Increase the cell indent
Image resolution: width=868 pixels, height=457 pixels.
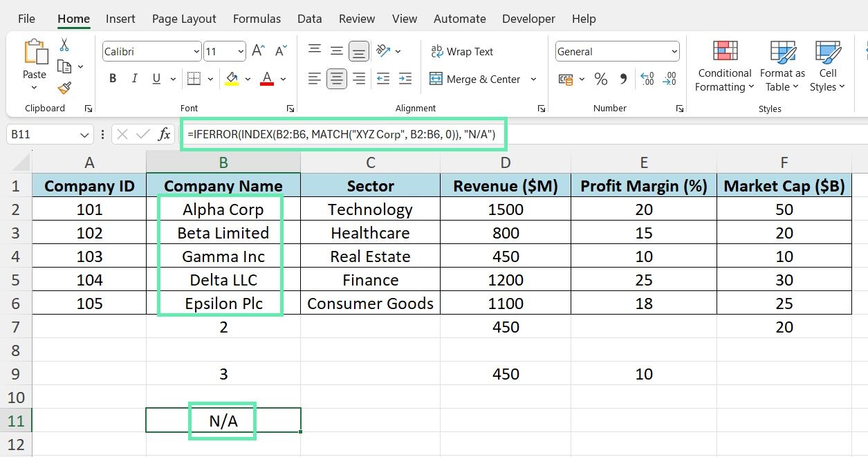(x=405, y=78)
